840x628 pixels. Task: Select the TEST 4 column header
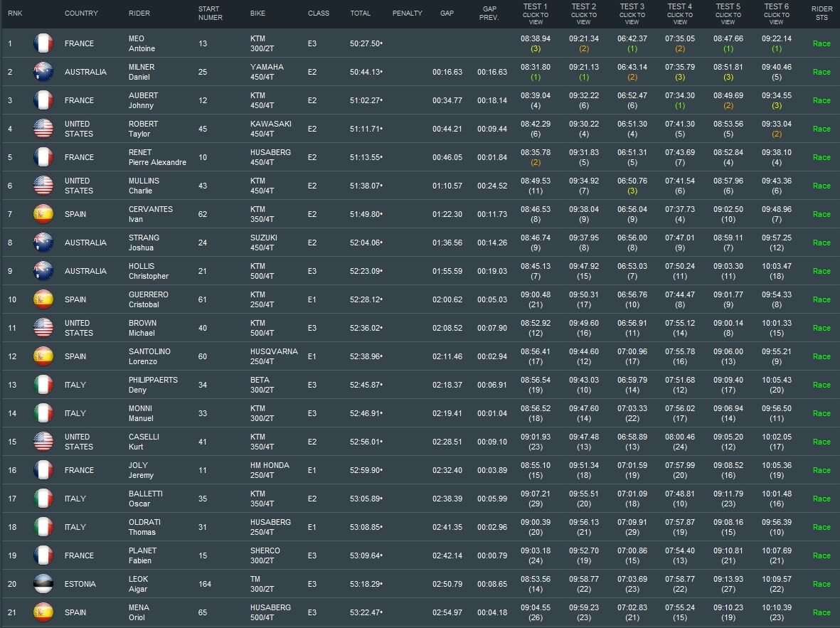tap(679, 14)
